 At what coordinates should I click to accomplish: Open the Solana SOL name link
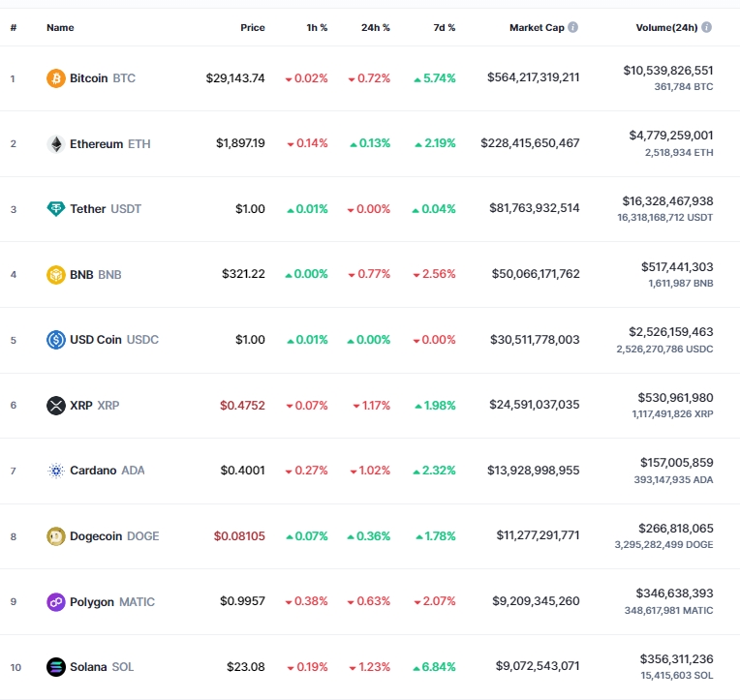[102, 667]
